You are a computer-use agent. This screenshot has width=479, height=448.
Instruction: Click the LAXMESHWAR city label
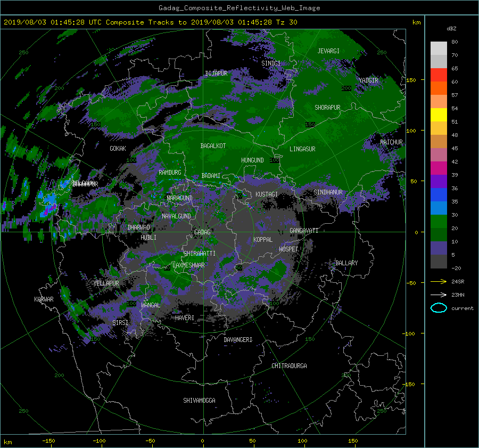tap(188, 265)
